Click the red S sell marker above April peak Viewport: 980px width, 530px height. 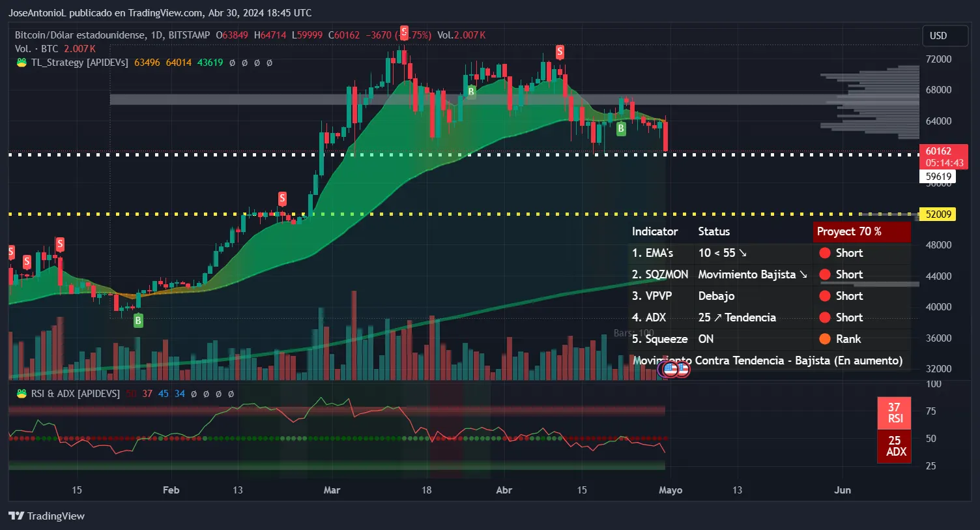560,52
